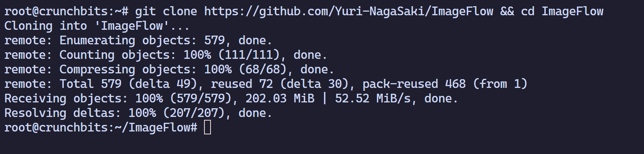
Task: Click the '(207/207)' deltas count
Action: [194, 113]
